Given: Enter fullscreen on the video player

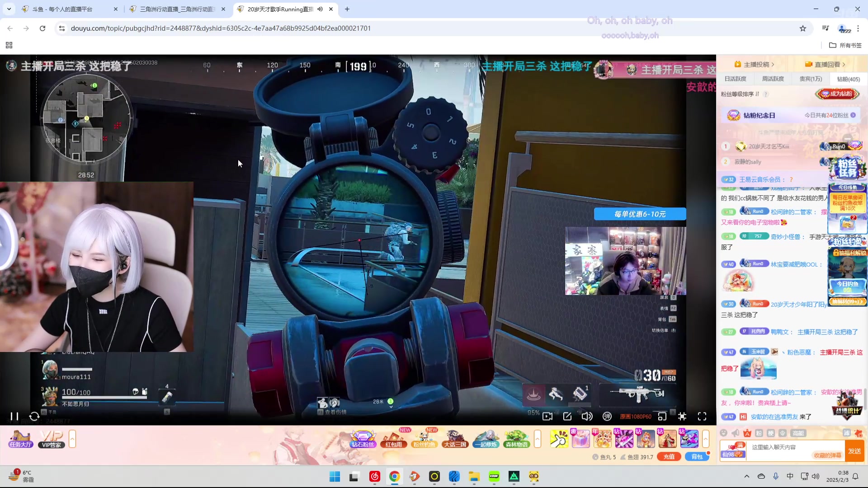Looking at the screenshot, I should click(x=702, y=416).
